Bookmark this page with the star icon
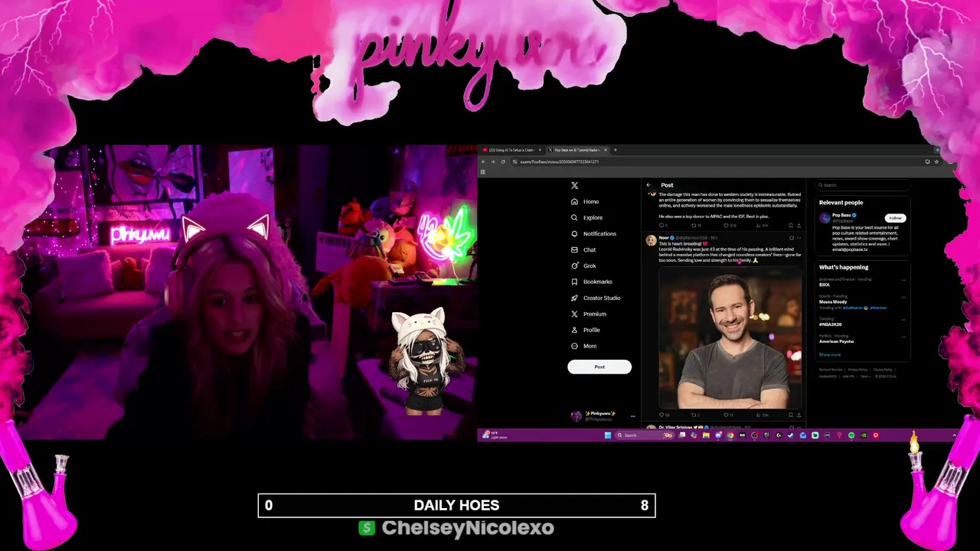This screenshot has width=980, height=551. click(936, 161)
